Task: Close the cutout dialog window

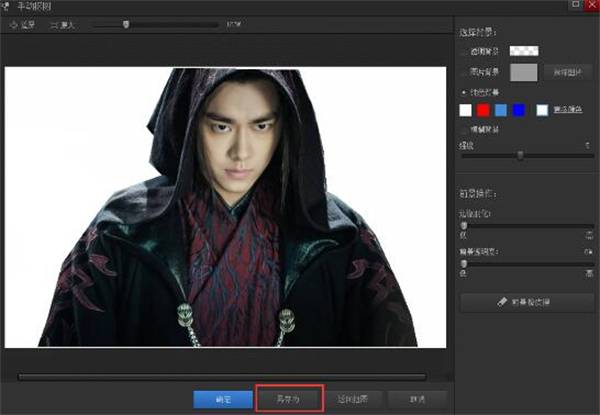Action: click(592, 5)
